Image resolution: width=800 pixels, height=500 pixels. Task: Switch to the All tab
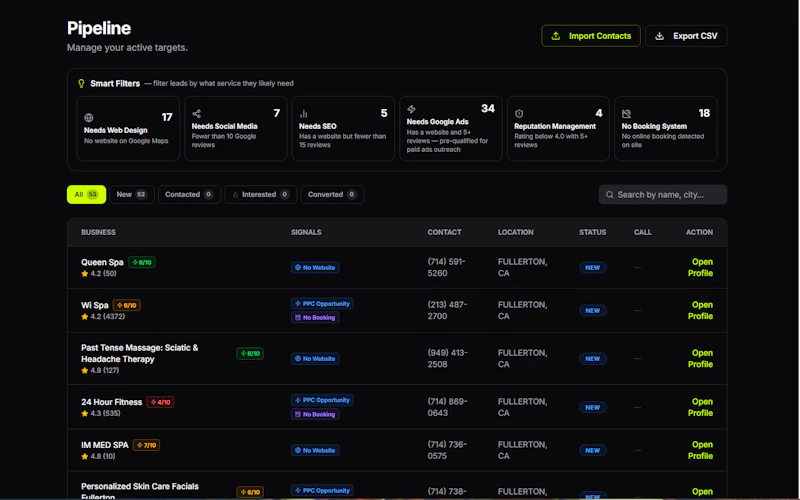tap(86, 194)
